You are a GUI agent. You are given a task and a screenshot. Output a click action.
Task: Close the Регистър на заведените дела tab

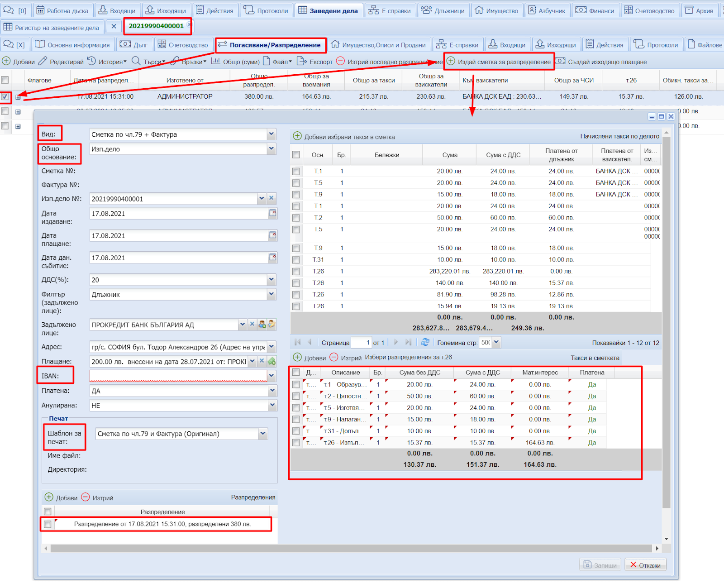click(114, 27)
